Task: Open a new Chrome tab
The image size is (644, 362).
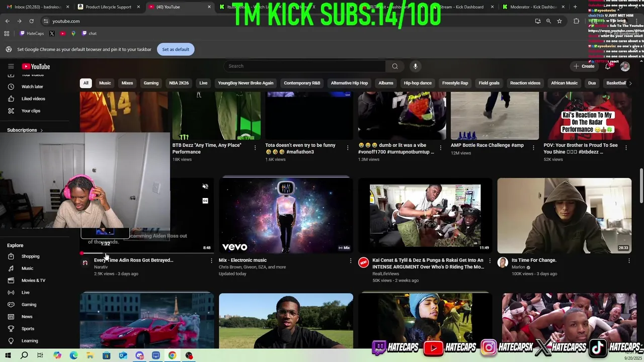Action: (575, 7)
